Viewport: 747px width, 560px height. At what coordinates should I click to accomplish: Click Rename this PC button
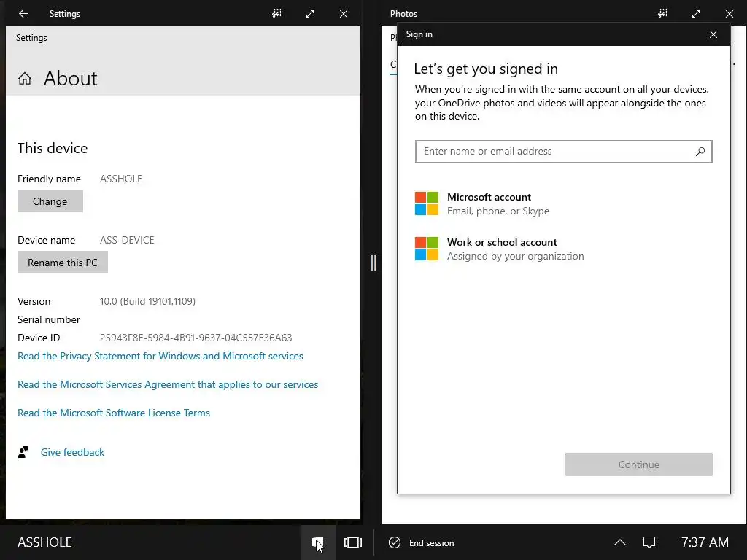click(63, 262)
